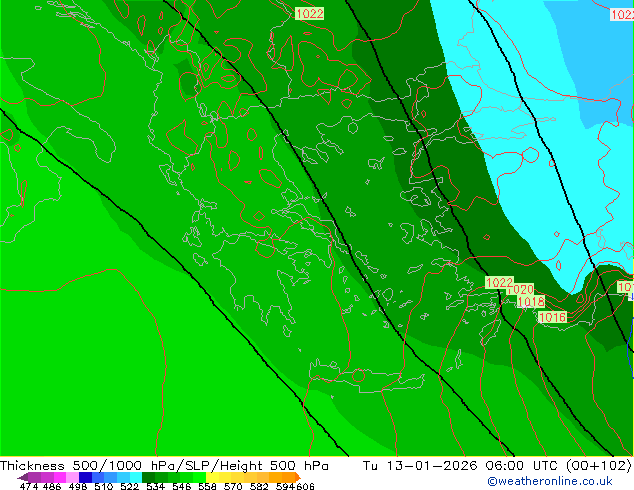
Task: Open the weatheronline.co.uk copyright link
Action: [x=550, y=481]
